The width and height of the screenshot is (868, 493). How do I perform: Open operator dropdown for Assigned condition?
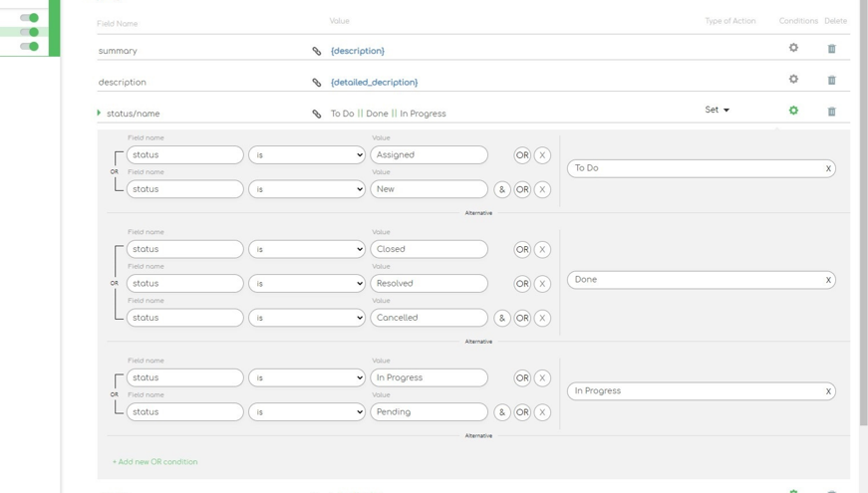[306, 155]
